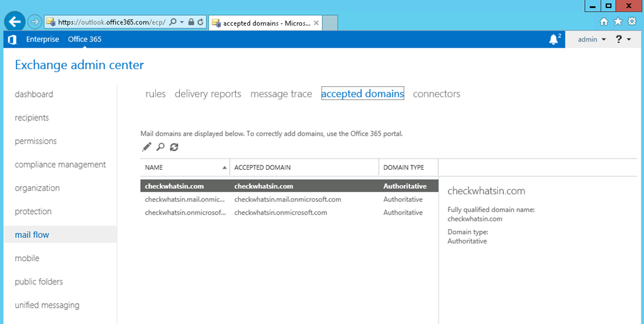
Task: Open dashboard in the left navigation
Action: [34, 94]
